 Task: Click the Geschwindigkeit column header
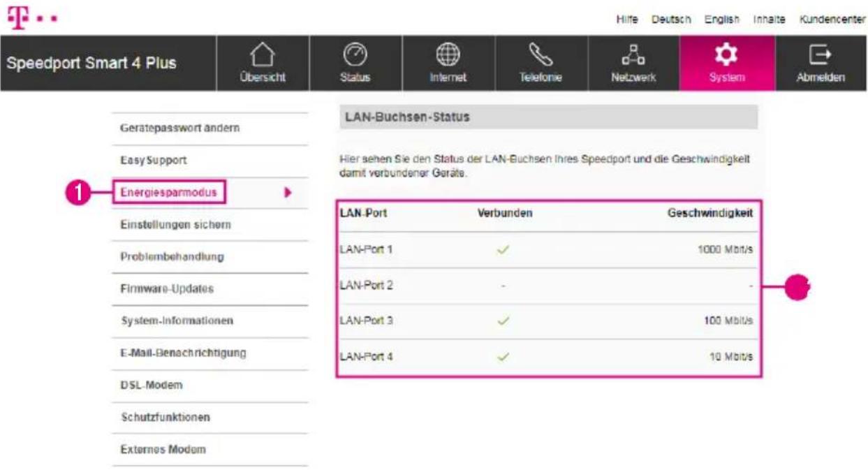(x=710, y=214)
